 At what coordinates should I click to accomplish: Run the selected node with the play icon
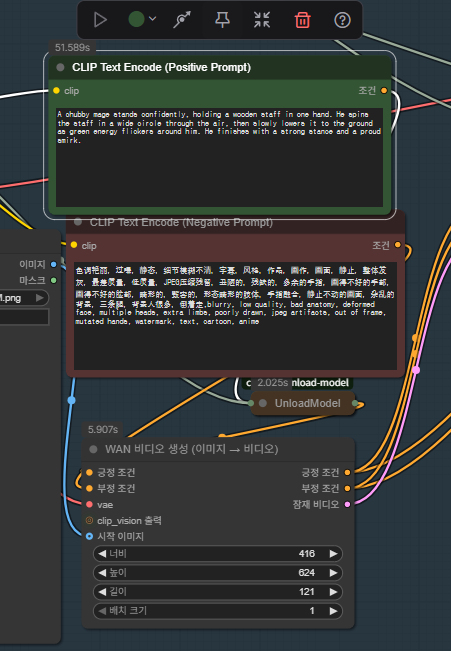[x=100, y=20]
